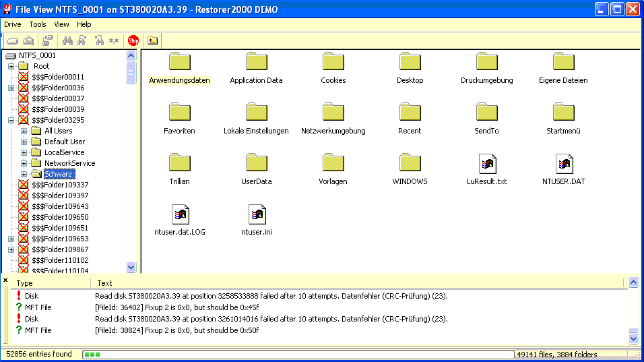Click the open drive toolbar icon

point(13,40)
